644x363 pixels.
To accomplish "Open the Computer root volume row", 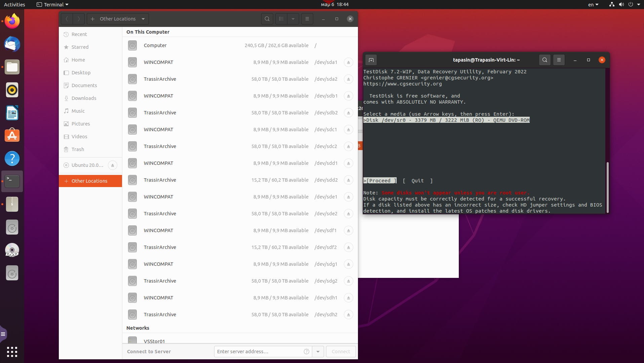I will 240,45.
